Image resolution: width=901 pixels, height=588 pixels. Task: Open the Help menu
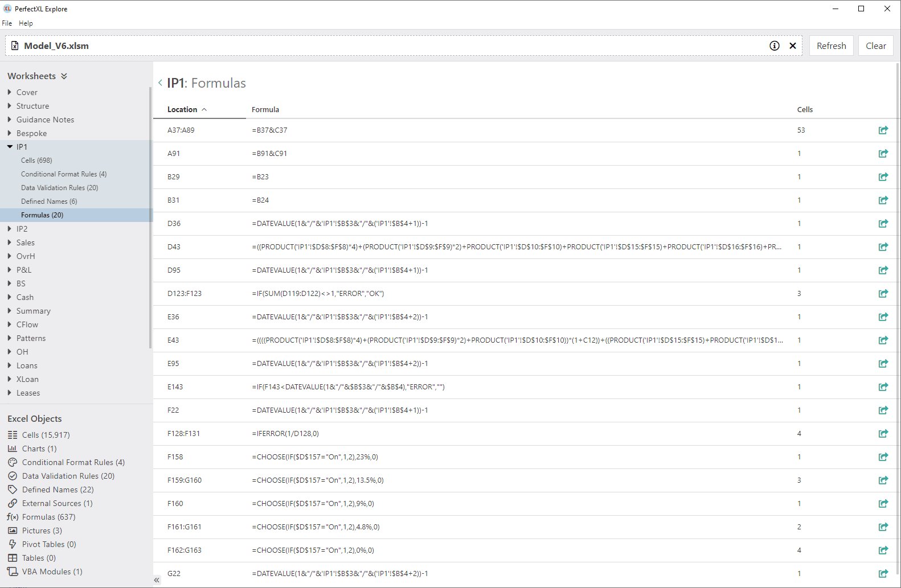pos(26,23)
